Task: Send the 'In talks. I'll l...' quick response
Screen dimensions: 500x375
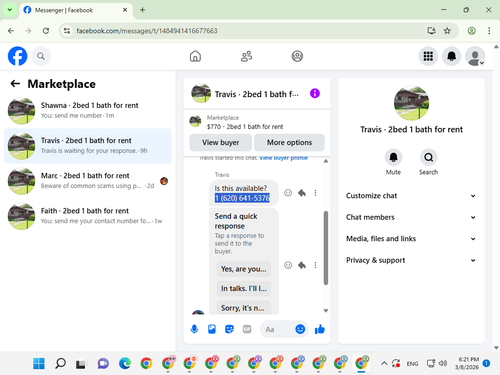Action: pos(244,288)
